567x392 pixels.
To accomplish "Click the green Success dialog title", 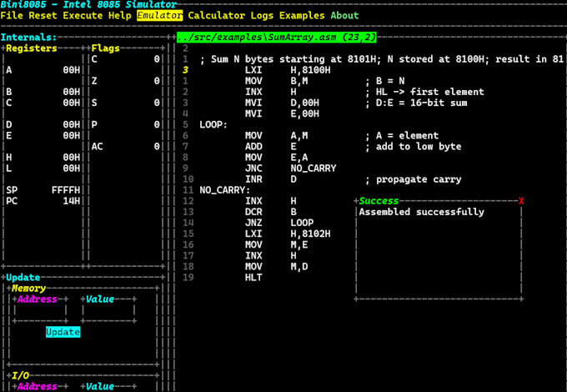I will 379,201.
